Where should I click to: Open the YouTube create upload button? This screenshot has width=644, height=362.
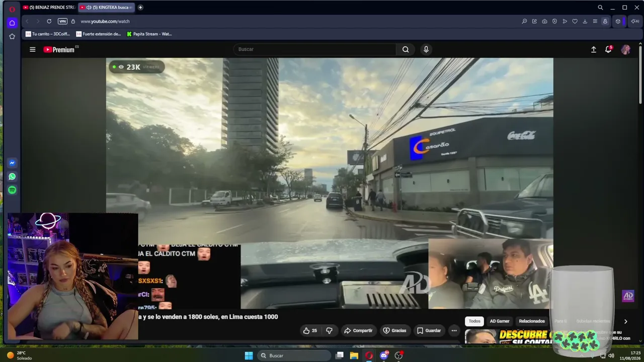click(594, 49)
